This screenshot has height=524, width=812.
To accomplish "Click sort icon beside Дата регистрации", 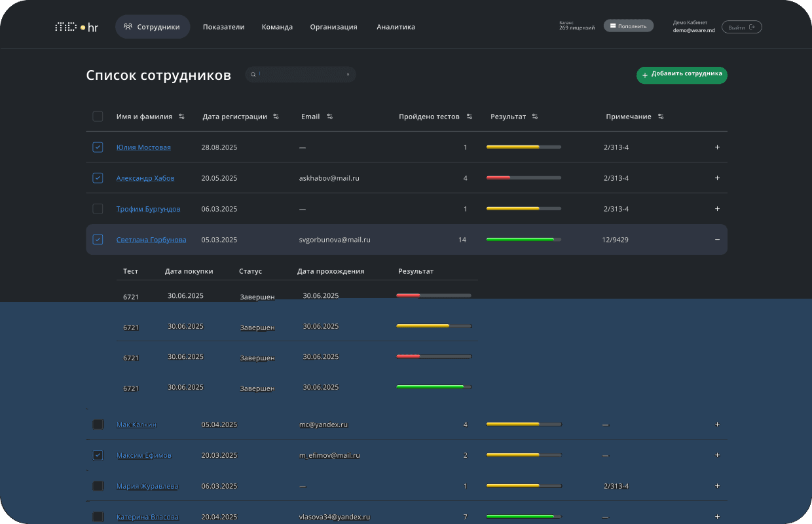I will tap(276, 117).
